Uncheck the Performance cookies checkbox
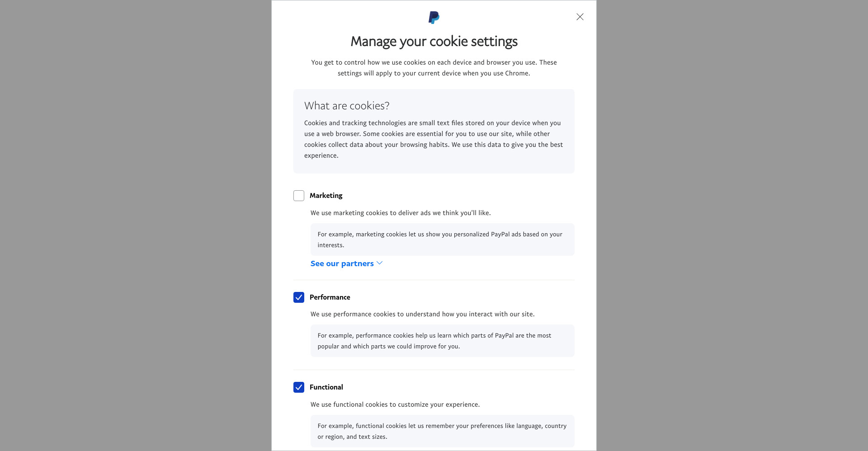This screenshot has width=868, height=451. click(299, 297)
